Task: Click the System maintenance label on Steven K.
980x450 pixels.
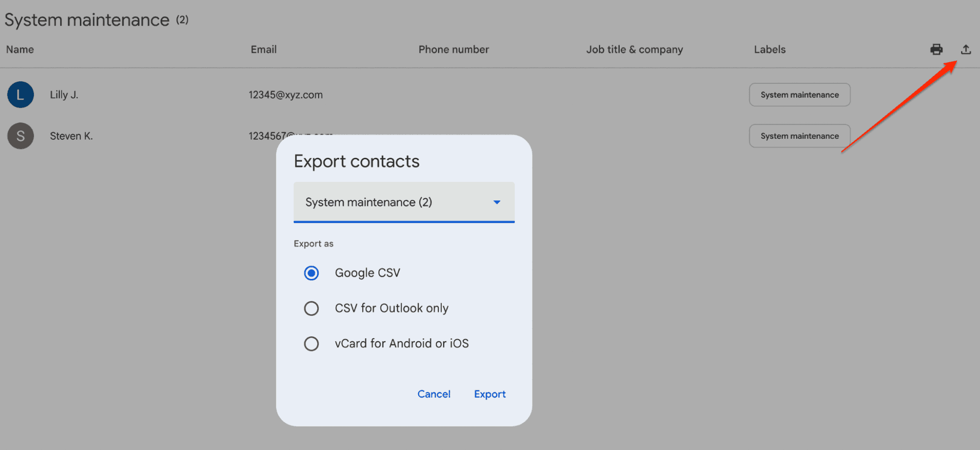Action: click(x=799, y=136)
